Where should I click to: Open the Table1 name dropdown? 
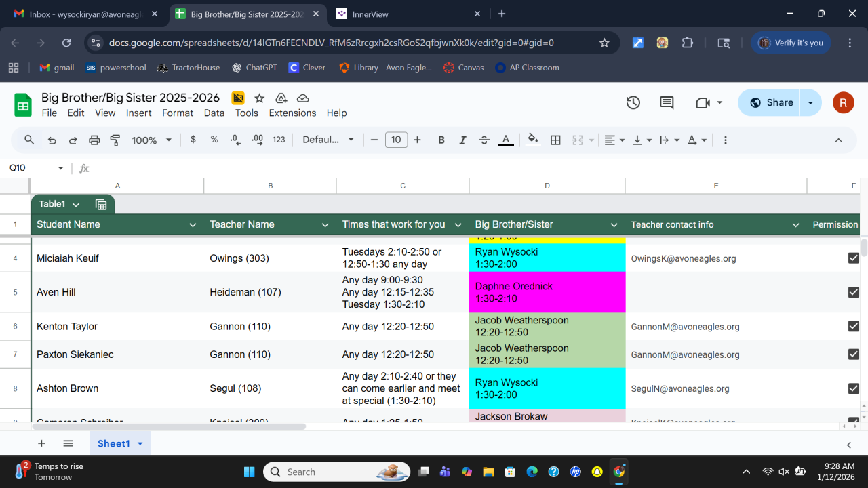coord(76,205)
